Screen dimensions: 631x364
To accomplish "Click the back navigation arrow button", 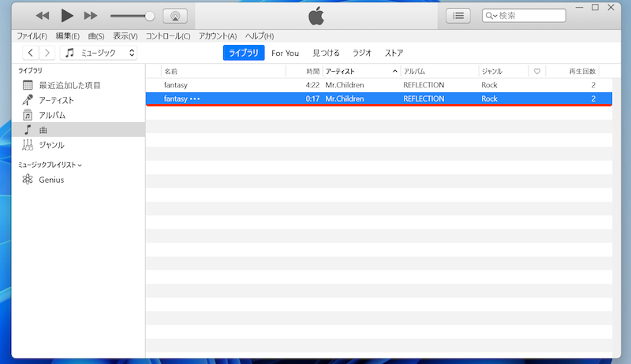I will [x=30, y=53].
